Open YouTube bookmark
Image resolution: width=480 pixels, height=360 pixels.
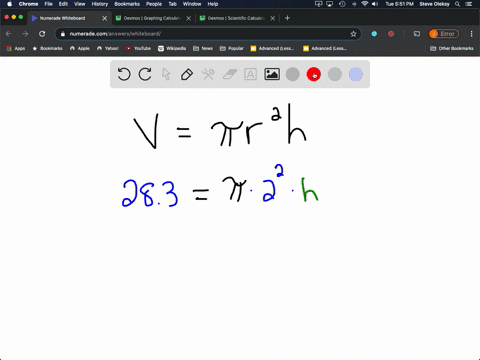(138, 48)
